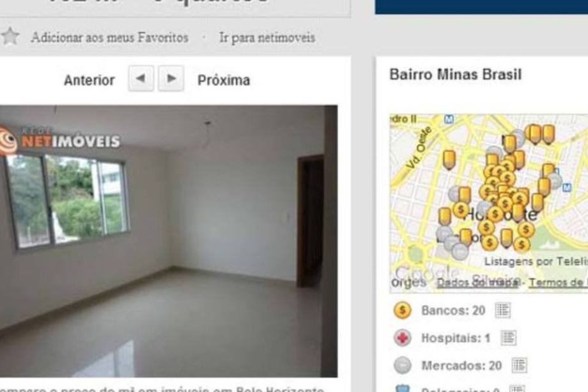Open the Bancos list icon
This screenshot has height=392, width=588.
point(502,310)
